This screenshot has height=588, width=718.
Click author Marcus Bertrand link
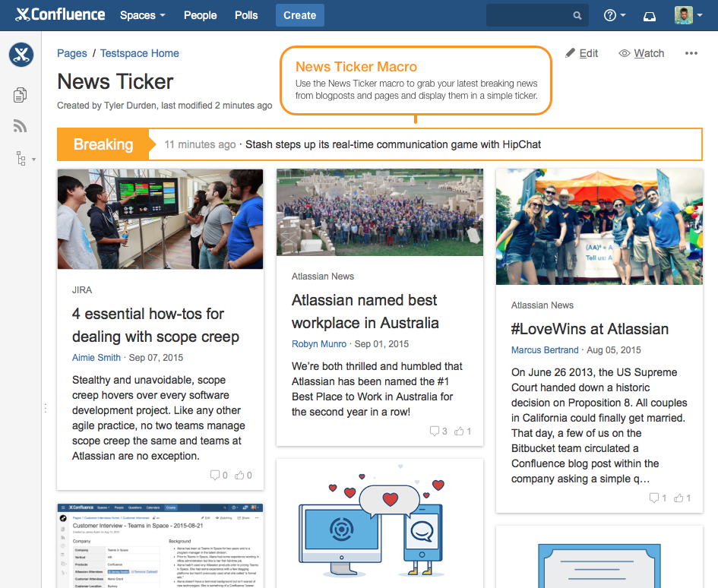(x=545, y=350)
